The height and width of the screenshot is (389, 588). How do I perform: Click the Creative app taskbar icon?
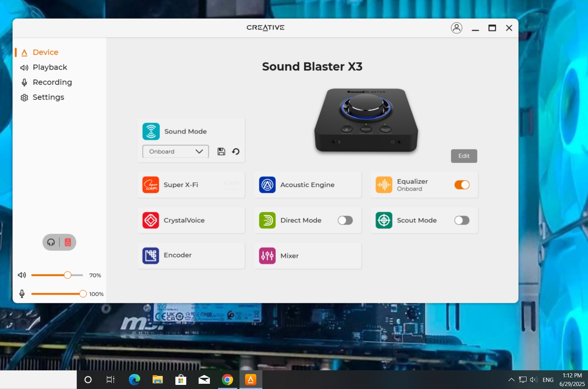(251, 380)
